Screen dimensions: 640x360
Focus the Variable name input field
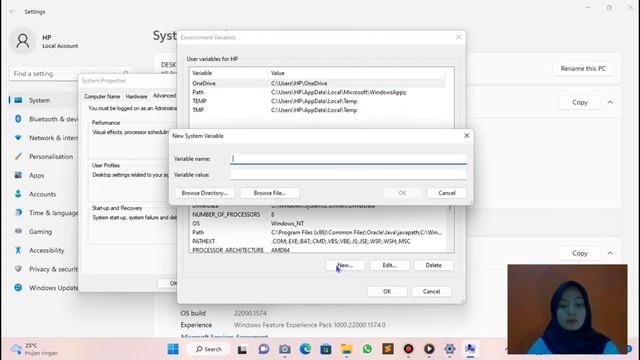click(x=348, y=159)
